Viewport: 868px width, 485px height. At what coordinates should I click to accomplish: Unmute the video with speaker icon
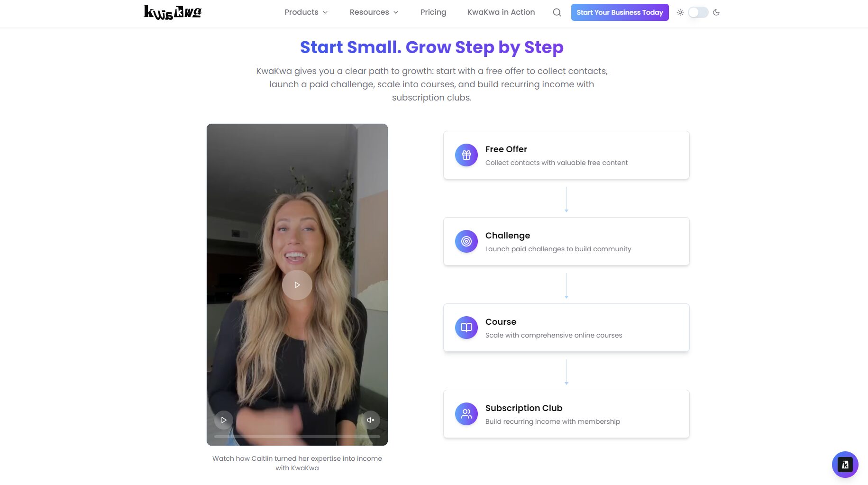[371, 420]
